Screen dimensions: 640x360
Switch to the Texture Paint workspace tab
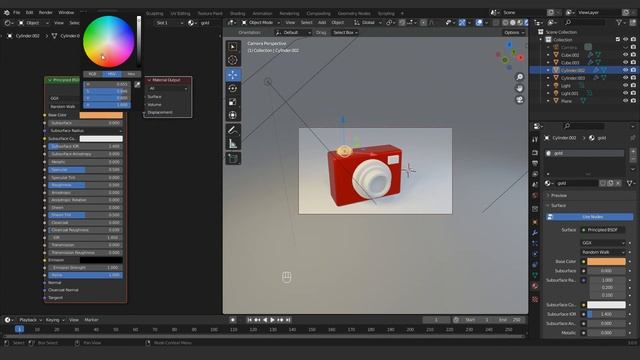[x=210, y=13]
